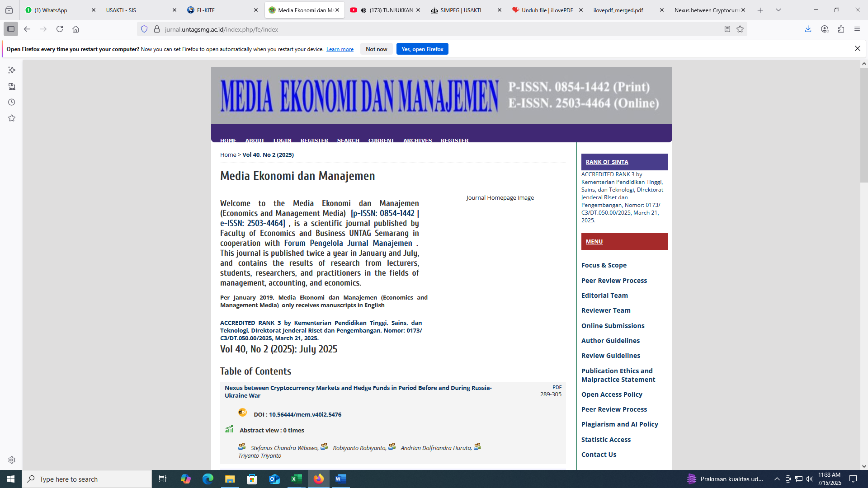Open File Explorer from taskbar

tap(230, 479)
